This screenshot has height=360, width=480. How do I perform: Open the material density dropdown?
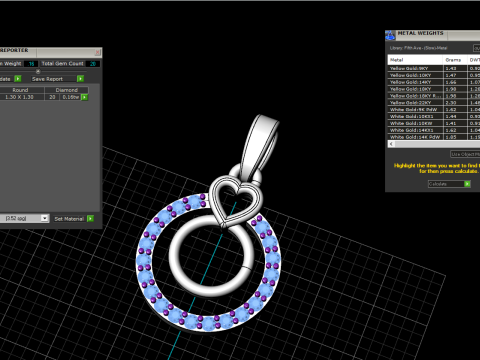tap(45, 218)
